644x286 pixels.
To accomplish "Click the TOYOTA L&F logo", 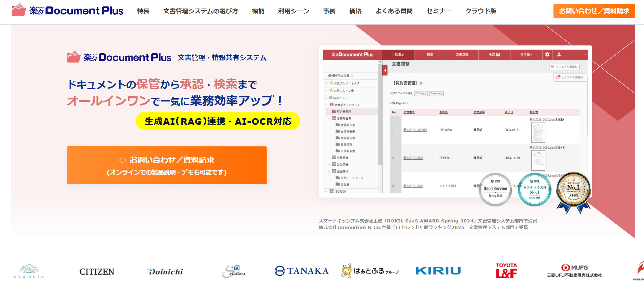I will 506,271.
